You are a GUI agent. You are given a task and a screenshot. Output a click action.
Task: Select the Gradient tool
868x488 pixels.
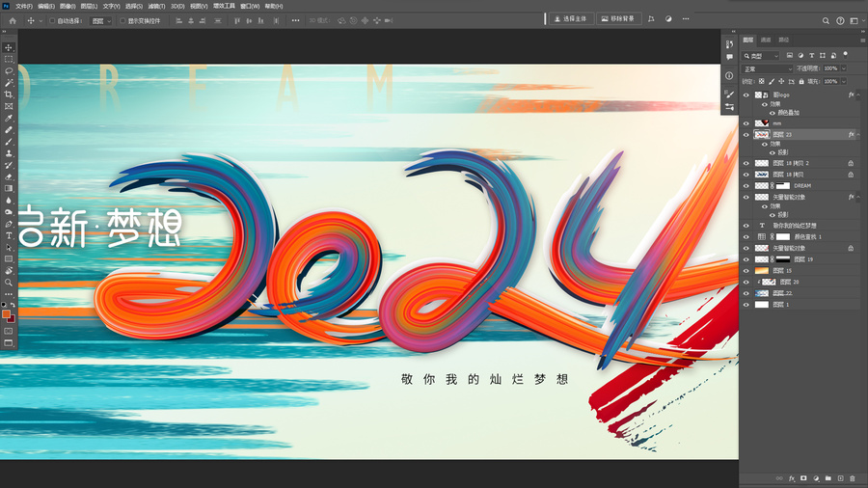pyautogui.click(x=9, y=189)
